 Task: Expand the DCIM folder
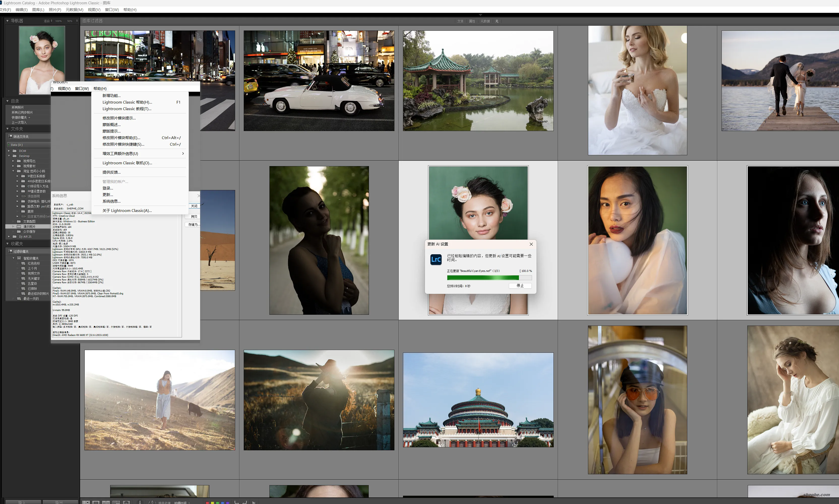coord(9,151)
